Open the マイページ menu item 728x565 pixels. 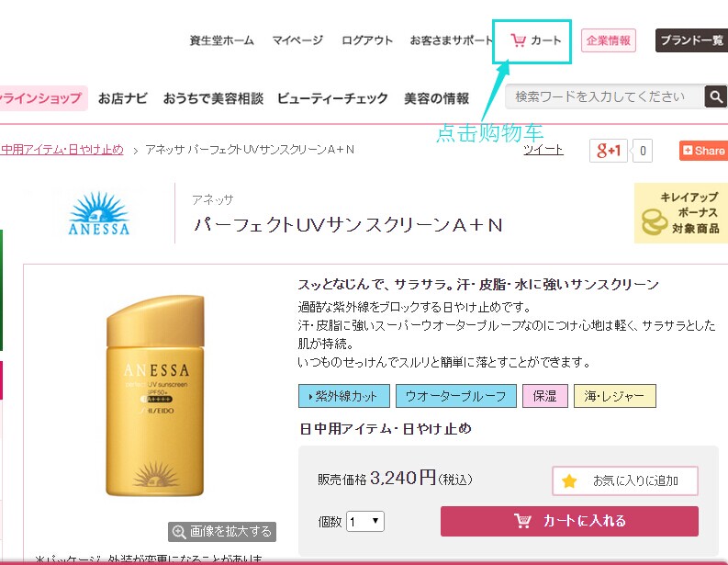[297, 40]
